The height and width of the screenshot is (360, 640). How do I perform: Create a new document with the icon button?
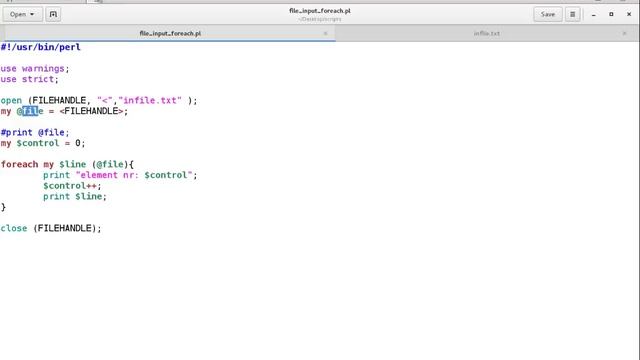pos(53,14)
